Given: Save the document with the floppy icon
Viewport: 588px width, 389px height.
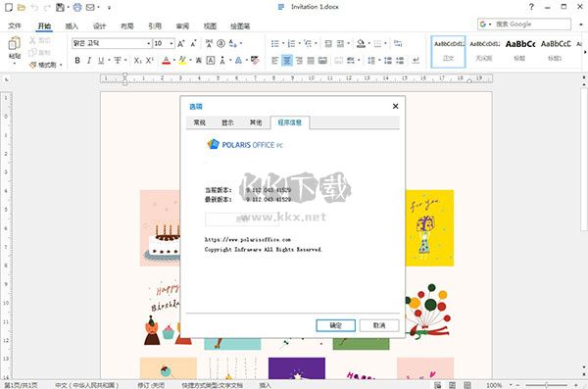Looking at the screenshot, I should (60, 7).
